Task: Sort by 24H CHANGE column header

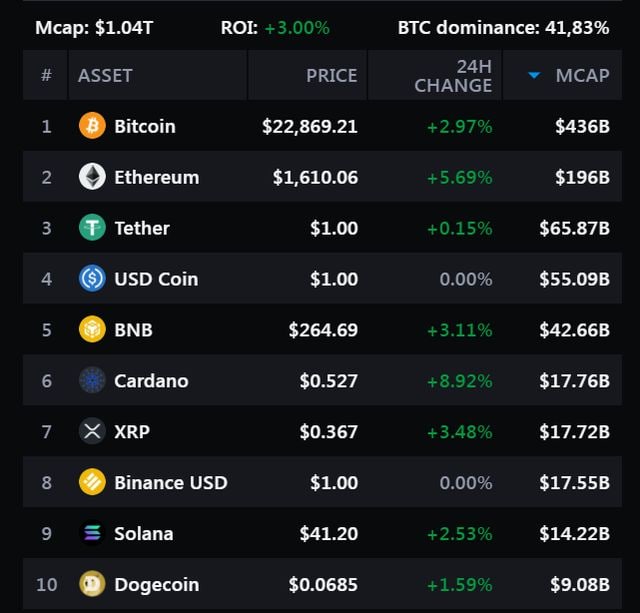Action: point(453,75)
